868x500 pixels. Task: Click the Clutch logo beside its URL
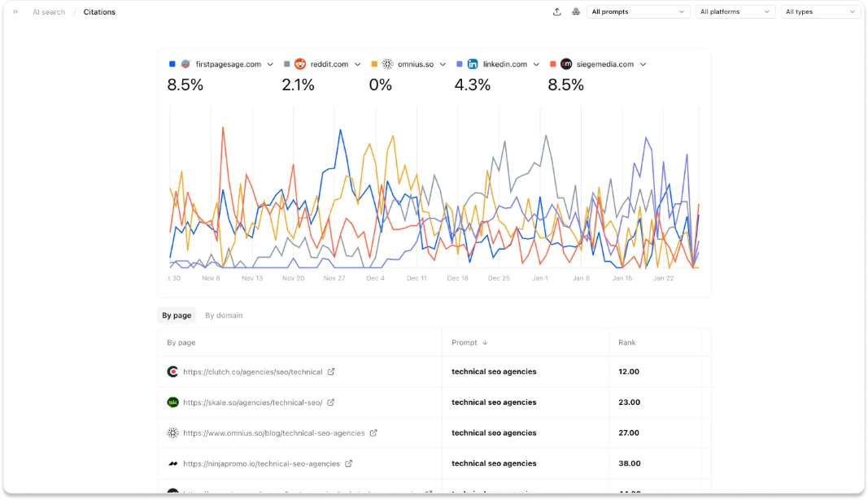172,372
